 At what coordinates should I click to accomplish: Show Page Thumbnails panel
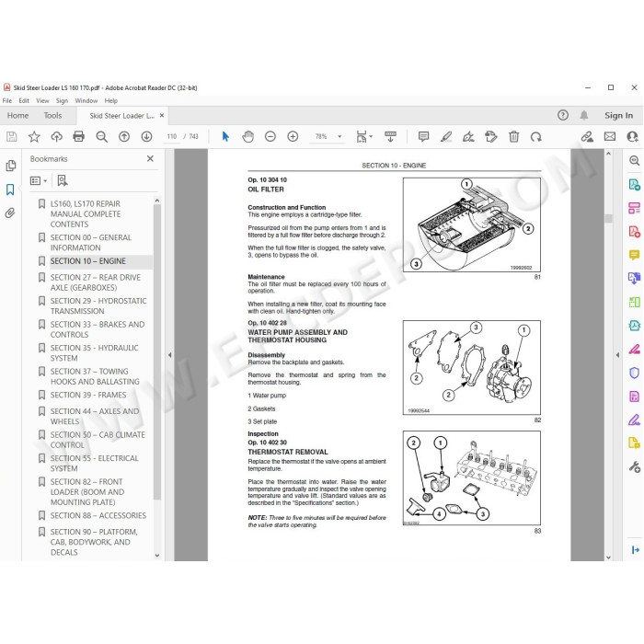click(x=11, y=166)
